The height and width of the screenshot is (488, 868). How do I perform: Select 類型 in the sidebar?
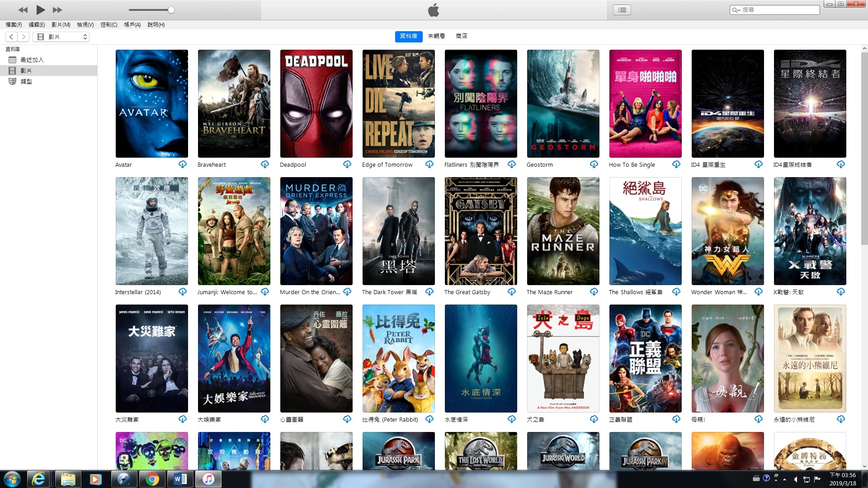pos(48,81)
